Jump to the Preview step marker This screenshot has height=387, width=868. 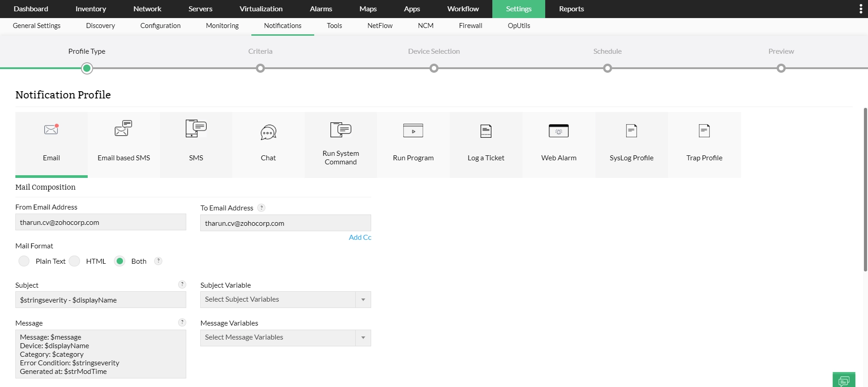781,69
